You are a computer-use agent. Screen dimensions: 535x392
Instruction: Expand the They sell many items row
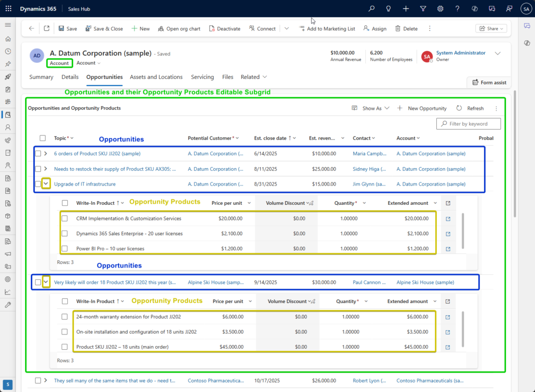pos(46,381)
